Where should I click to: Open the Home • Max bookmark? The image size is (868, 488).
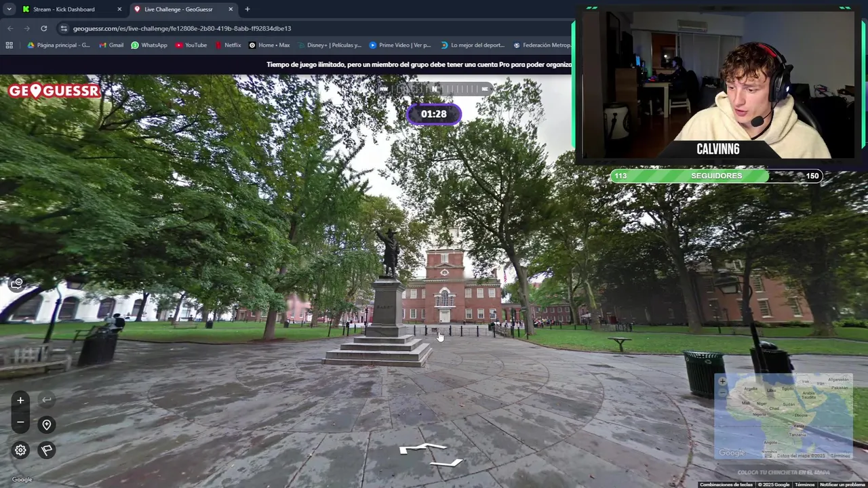[269, 45]
